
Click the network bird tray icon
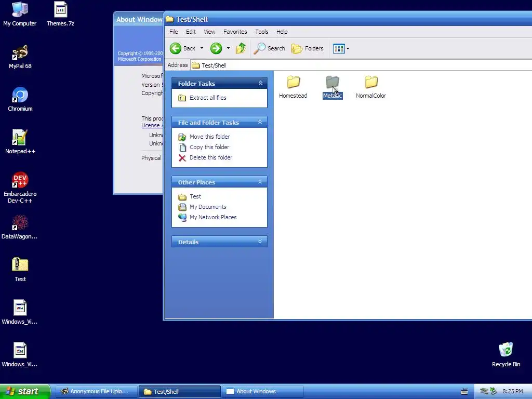click(x=484, y=391)
